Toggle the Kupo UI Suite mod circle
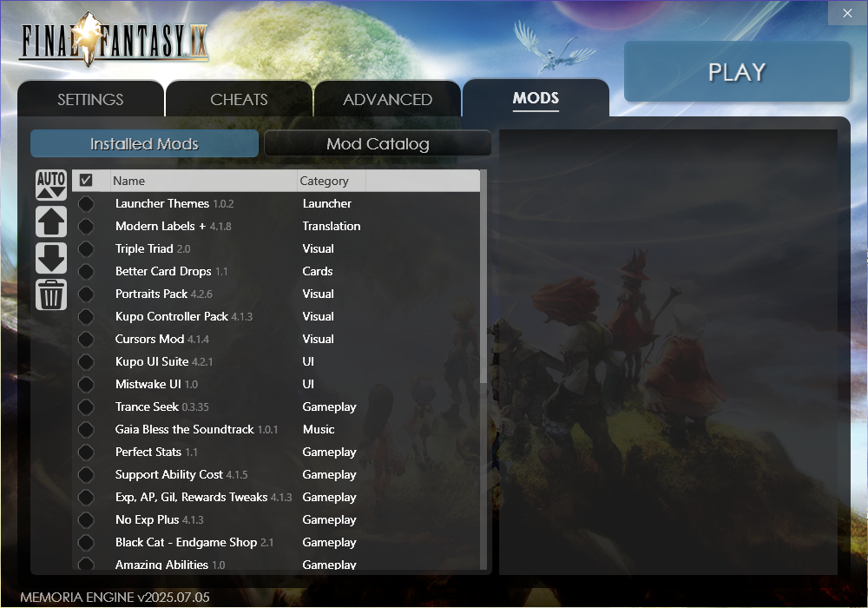 coord(86,361)
